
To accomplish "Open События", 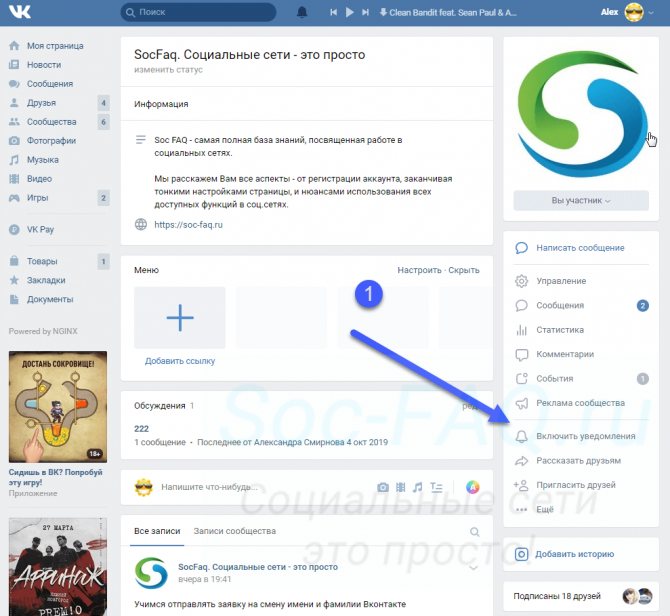I will tap(555, 378).
